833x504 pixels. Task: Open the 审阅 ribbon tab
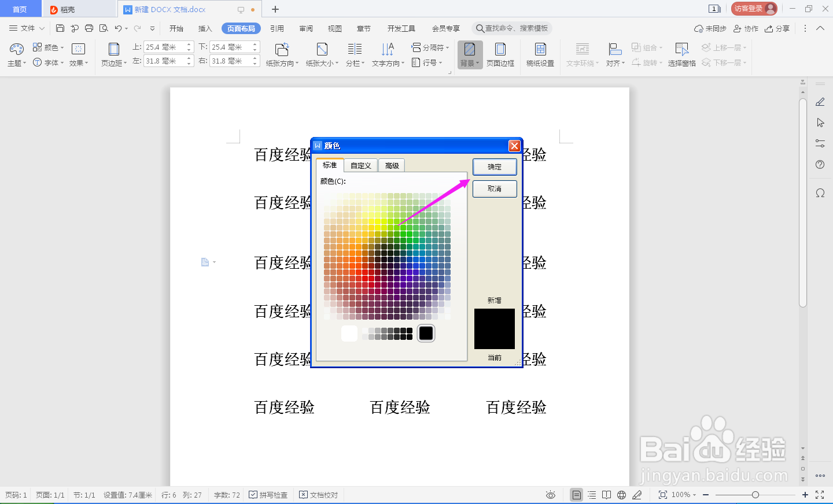pos(306,28)
